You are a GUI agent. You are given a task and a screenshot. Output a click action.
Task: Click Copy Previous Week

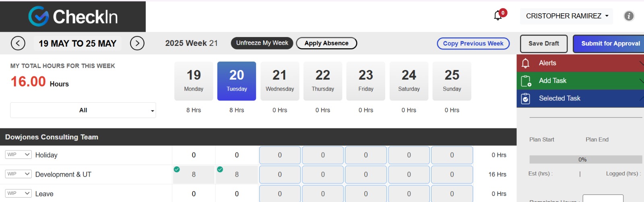tap(473, 43)
